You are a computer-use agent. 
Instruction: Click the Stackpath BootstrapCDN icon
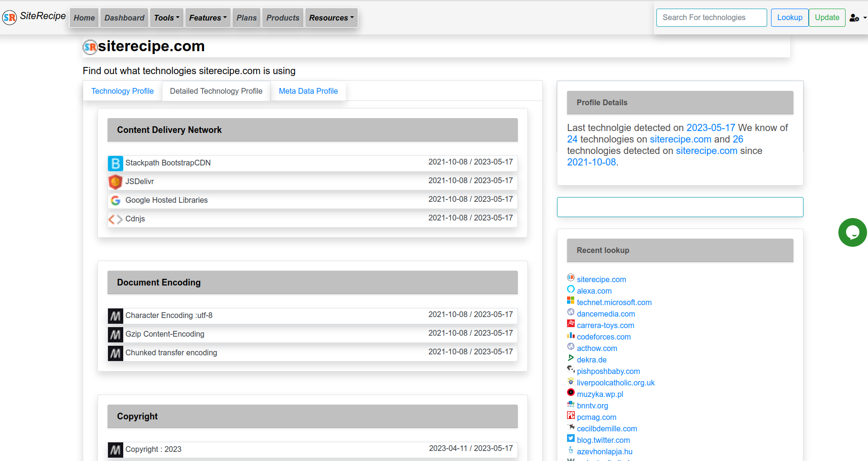116,164
